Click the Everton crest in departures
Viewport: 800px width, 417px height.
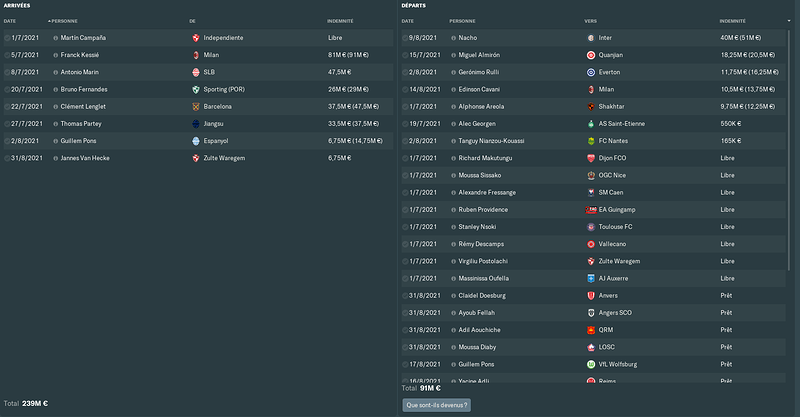591,72
